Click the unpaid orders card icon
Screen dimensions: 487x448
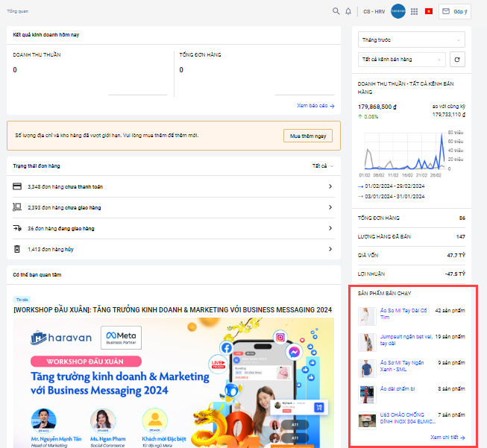point(17,186)
